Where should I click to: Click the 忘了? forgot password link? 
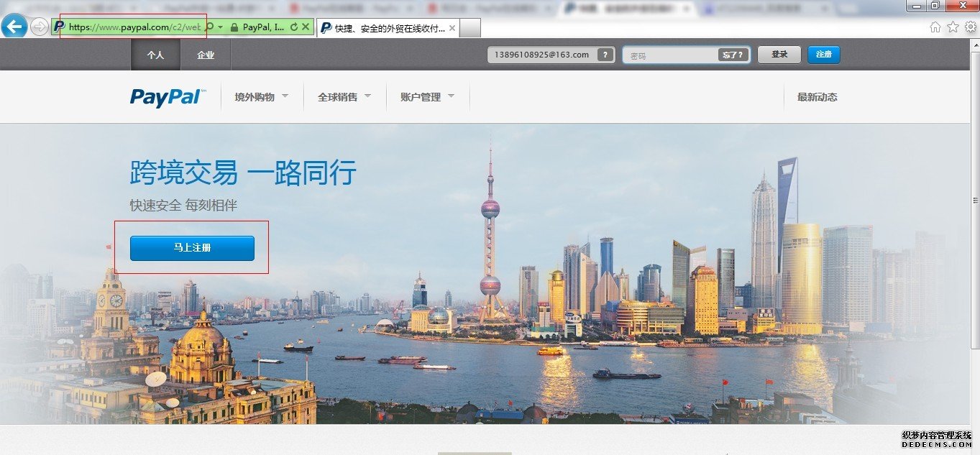point(735,54)
